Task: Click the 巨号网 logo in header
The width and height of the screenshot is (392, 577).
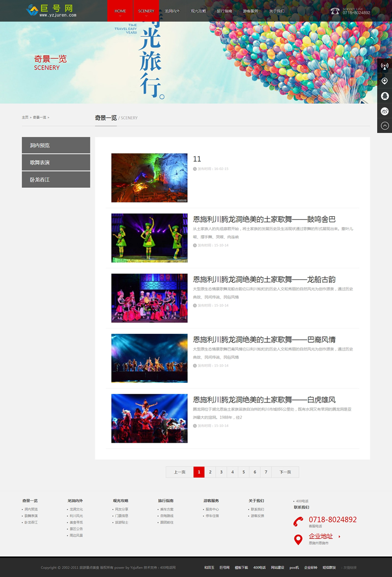Action: 51,10
